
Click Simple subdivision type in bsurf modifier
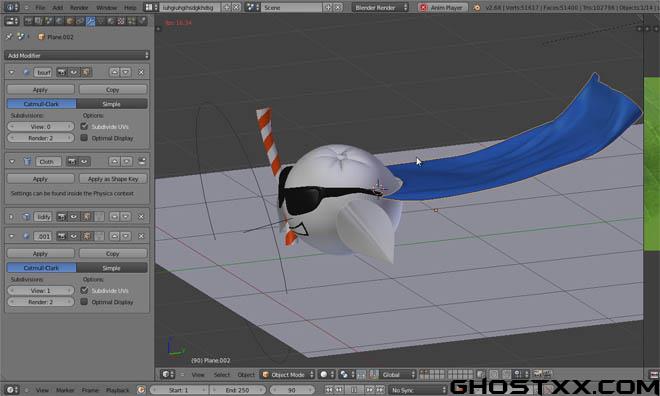point(112,104)
